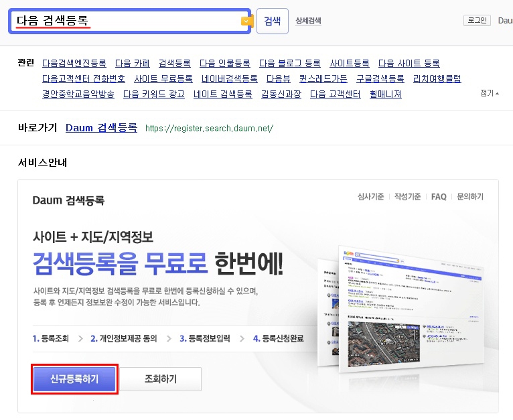Open 심사기준 review criteria
Viewport: 513px width, 420px height.
pos(371,197)
